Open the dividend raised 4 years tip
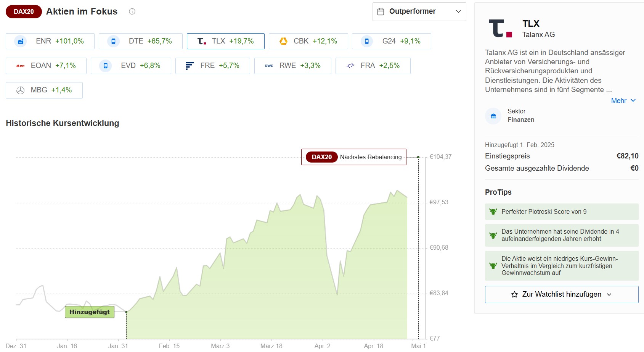 point(562,235)
